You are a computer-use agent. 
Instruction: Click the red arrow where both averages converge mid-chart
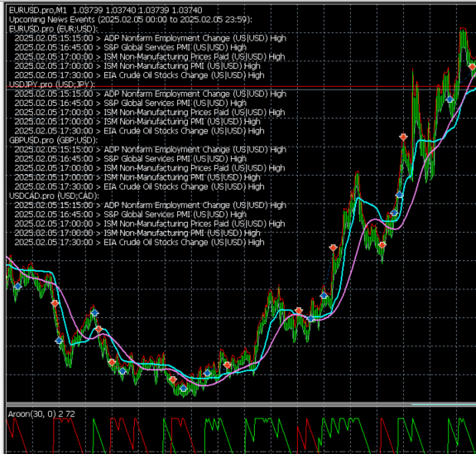(299, 311)
